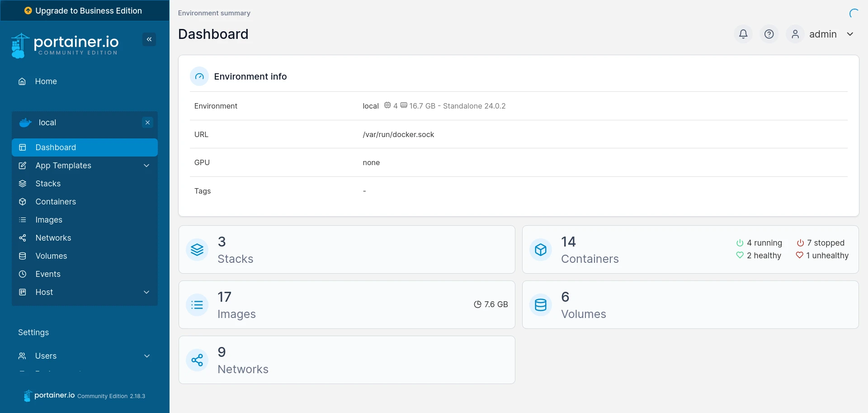The height and width of the screenshot is (413, 868).
Task: Select Home in the sidebar
Action: [x=46, y=81]
